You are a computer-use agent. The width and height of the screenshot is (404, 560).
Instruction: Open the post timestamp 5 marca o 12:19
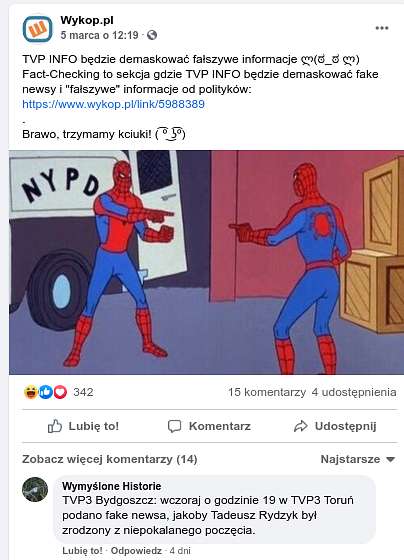[x=99, y=35]
